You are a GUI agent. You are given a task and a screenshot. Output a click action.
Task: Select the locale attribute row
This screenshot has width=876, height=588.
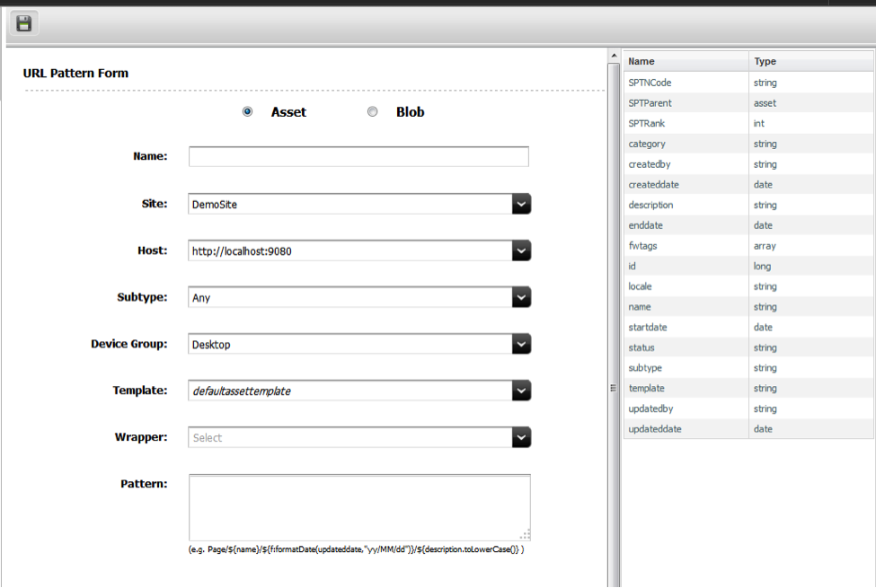748,286
